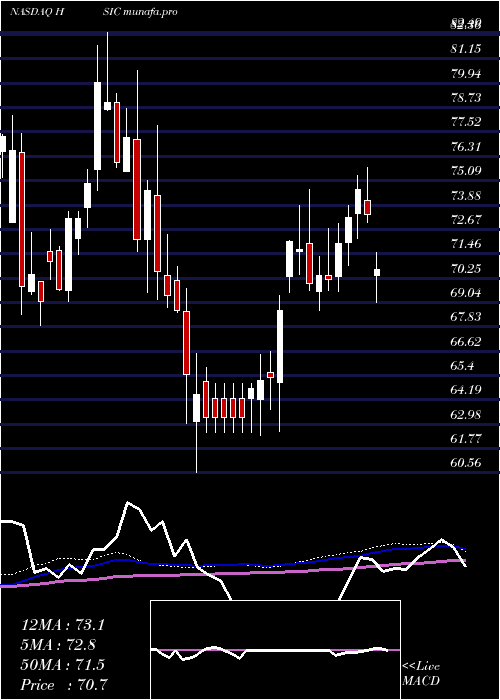This screenshot has width=500, height=700.
Task: Click the final red candle near 73.88
Action: tap(367, 208)
